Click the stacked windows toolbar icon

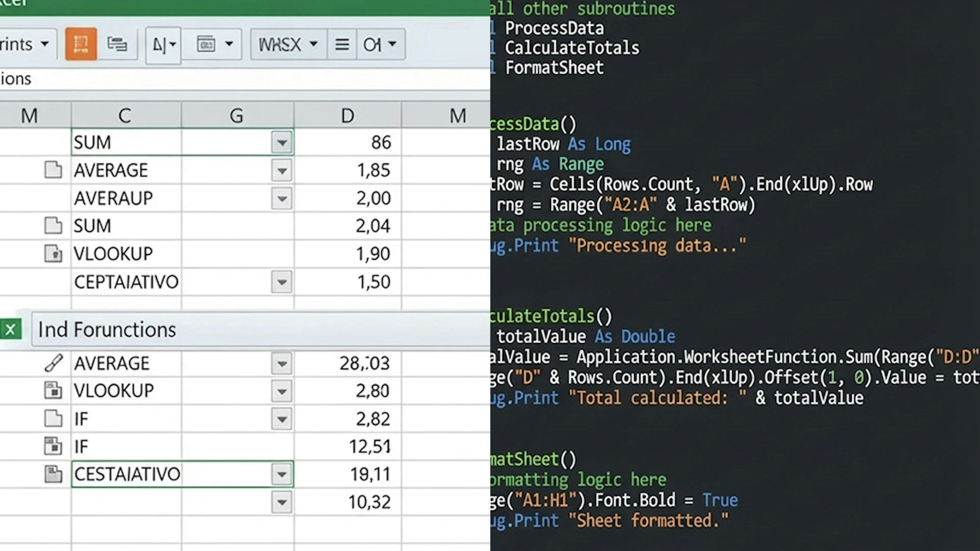tap(117, 44)
